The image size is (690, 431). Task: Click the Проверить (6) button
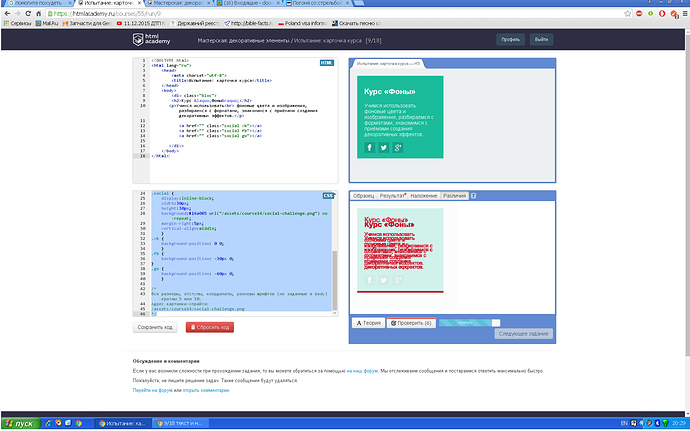(411, 323)
